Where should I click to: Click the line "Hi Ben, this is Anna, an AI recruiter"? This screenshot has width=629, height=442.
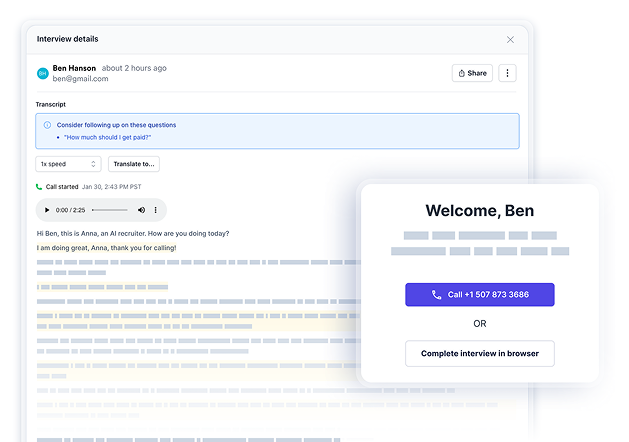[x=91, y=233]
